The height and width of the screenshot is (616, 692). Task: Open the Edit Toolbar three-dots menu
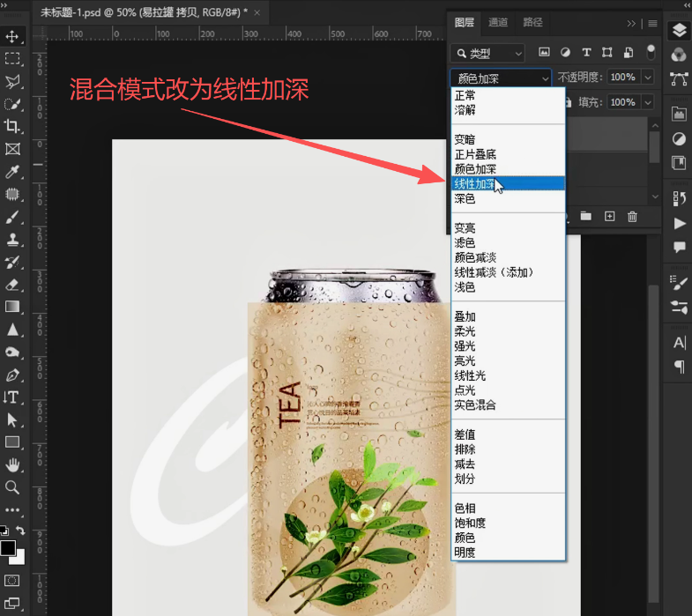click(12, 510)
